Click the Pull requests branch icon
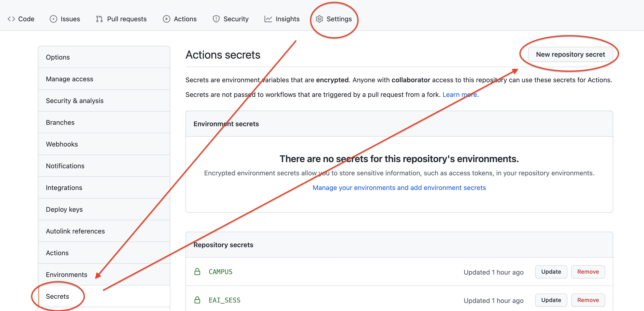 coord(99,19)
